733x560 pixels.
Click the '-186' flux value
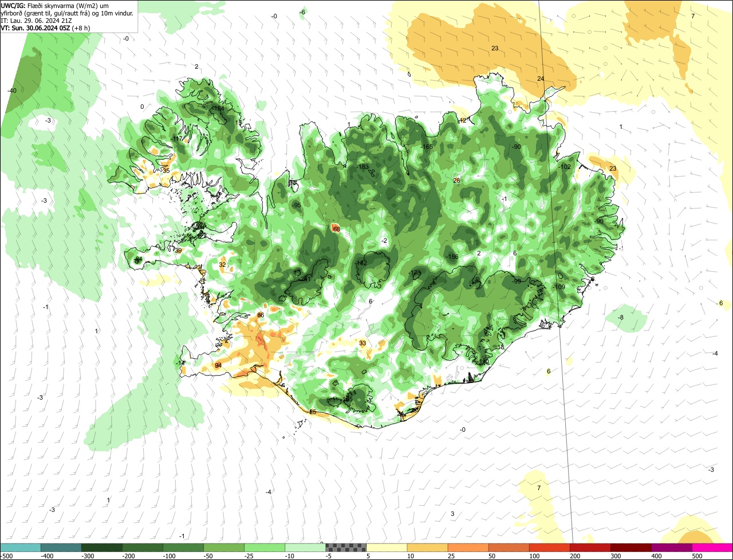(x=453, y=257)
